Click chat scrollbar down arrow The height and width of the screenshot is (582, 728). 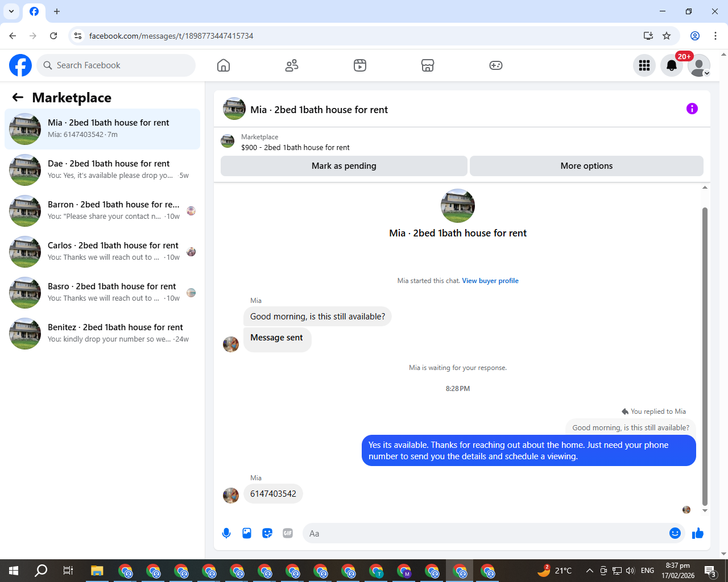[705, 510]
